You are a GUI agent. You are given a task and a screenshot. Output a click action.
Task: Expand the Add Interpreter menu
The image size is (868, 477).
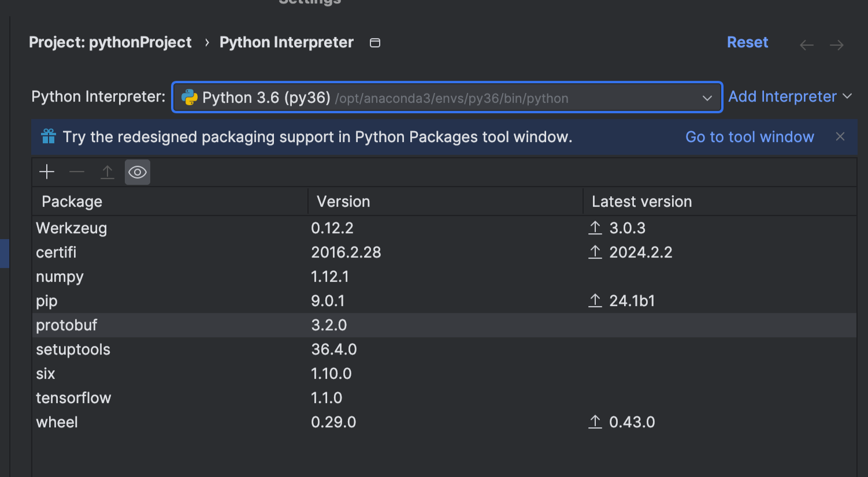click(790, 96)
